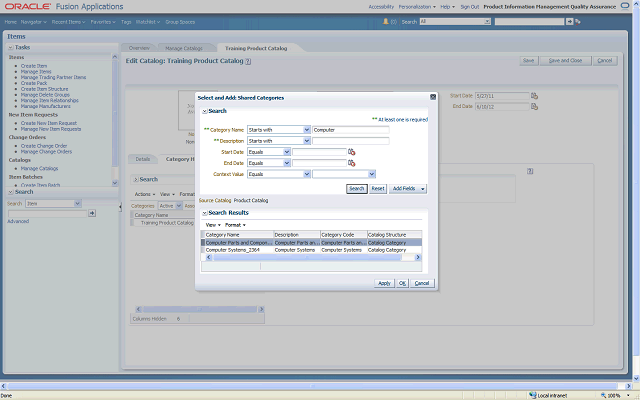Click the dialog Cancel button

pos(422,283)
